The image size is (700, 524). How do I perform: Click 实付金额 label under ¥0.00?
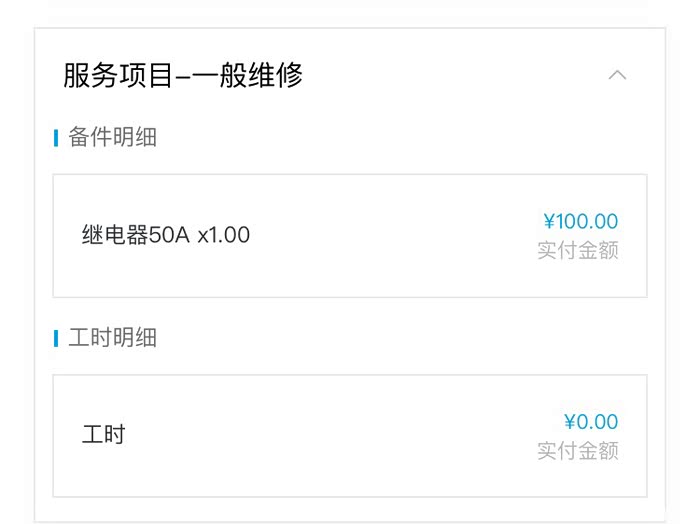578,450
